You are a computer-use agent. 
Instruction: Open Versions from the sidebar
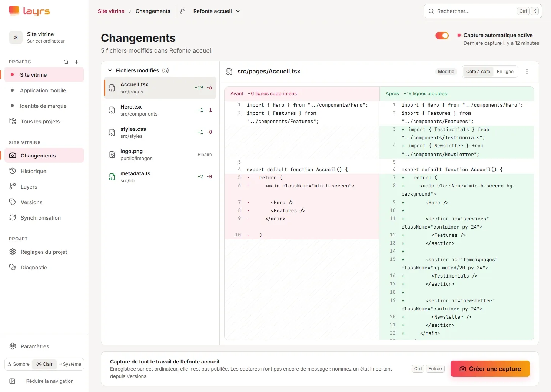point(44,202)
